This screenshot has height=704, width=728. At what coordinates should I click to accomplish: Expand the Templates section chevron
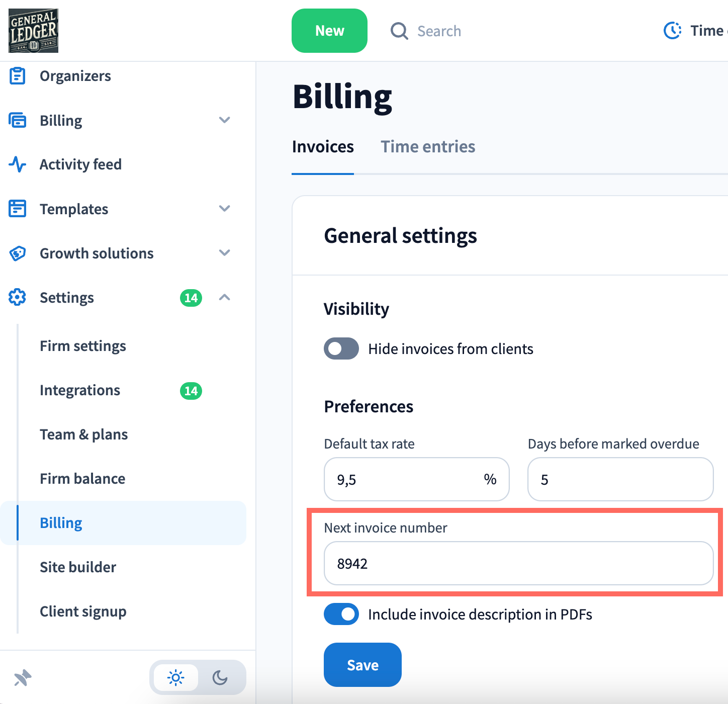225,209
